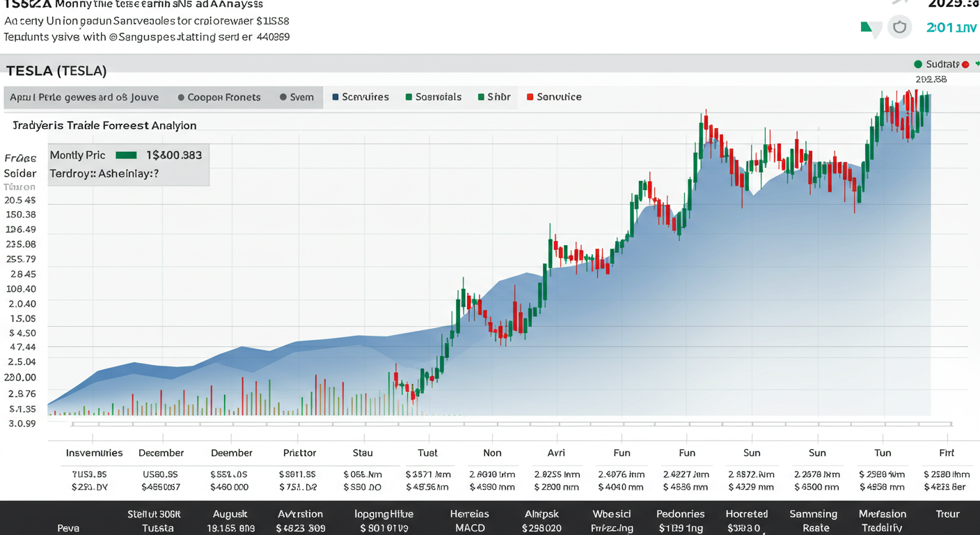Screen dimensions: 980x535
Task: Click the 2.8255 lnm table cell
Action: point(557,474)
